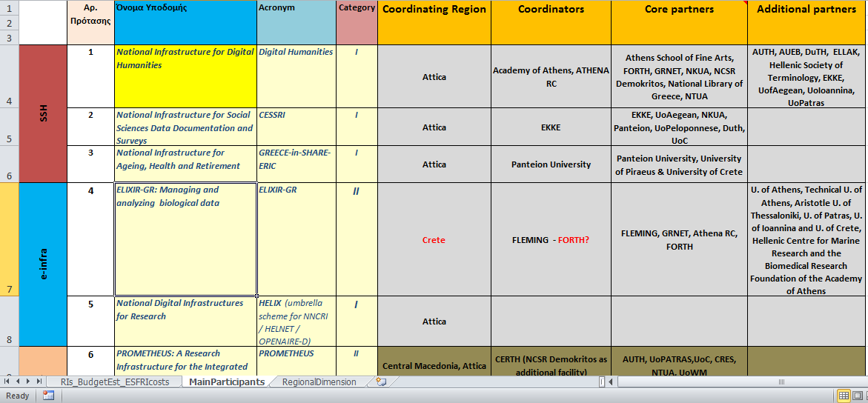
Task: Select row header 7
Action: point(10,240)
